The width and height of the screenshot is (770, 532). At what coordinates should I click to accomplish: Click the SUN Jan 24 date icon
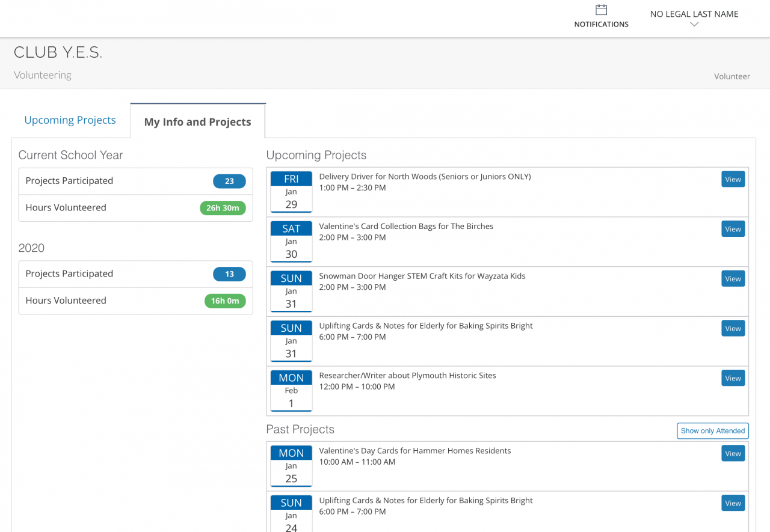tap(291, 514)
